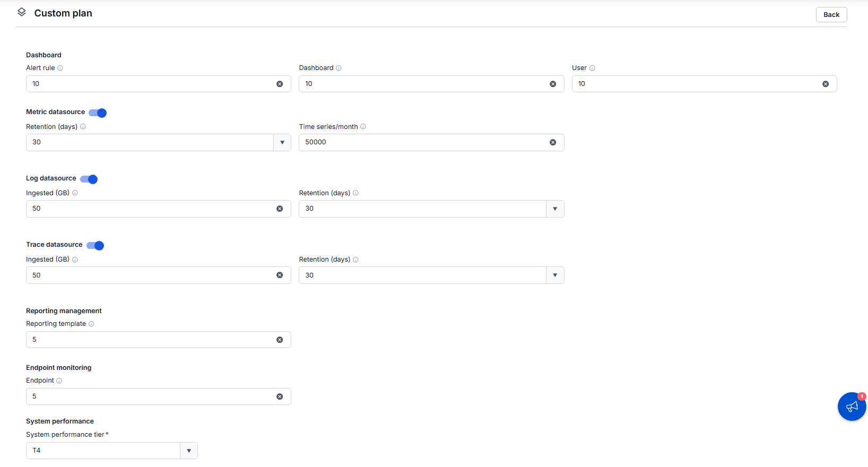Click the Custom plan layers icon
Image resolution: width=868 pixels, height=467 pixels.
(22, 12)
